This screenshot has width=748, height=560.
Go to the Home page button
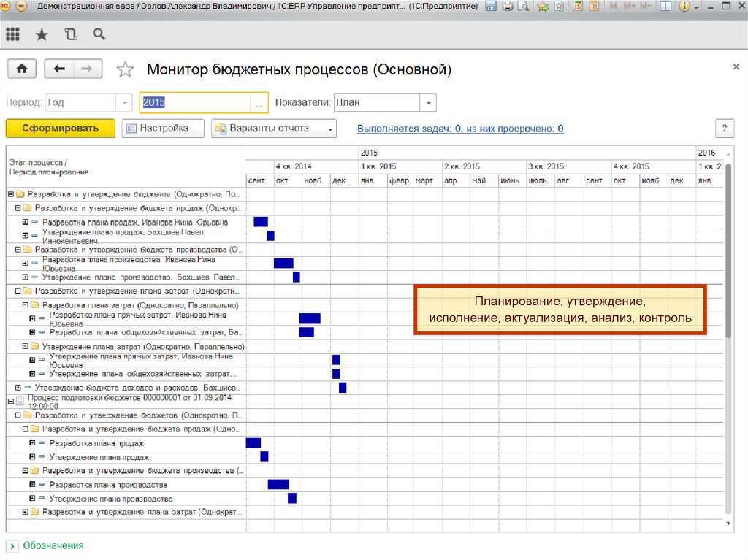tap(22, 69)
